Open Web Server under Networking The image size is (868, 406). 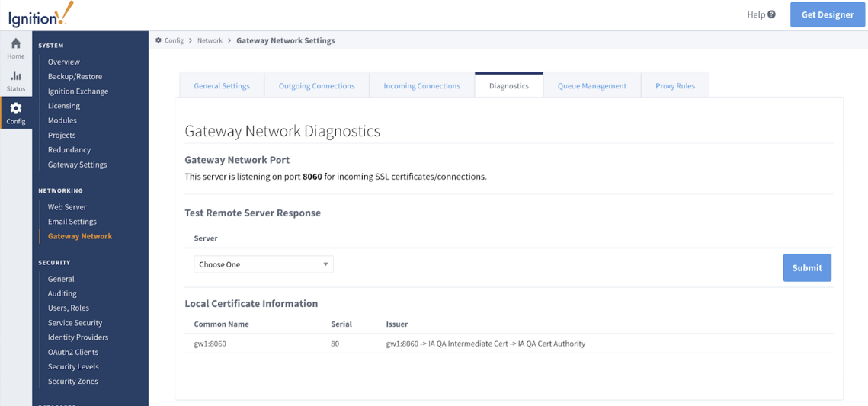(x=67, y=207)
